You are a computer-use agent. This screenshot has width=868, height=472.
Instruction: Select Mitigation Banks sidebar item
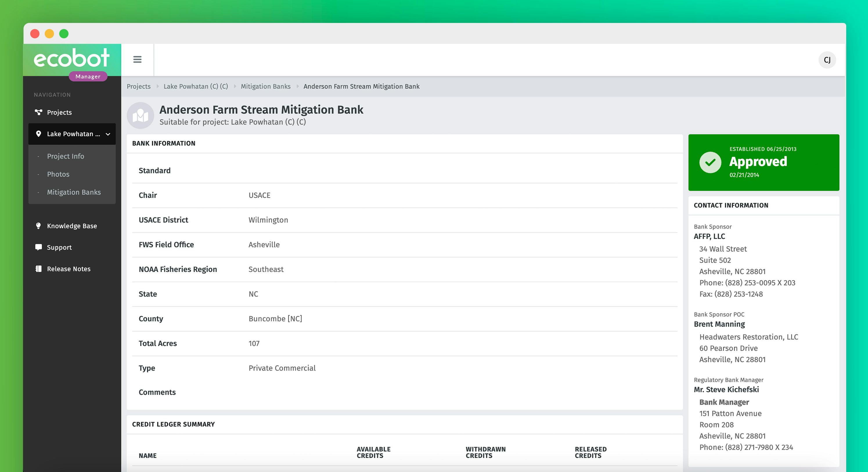pyautogui.click(x=74, y=192)
